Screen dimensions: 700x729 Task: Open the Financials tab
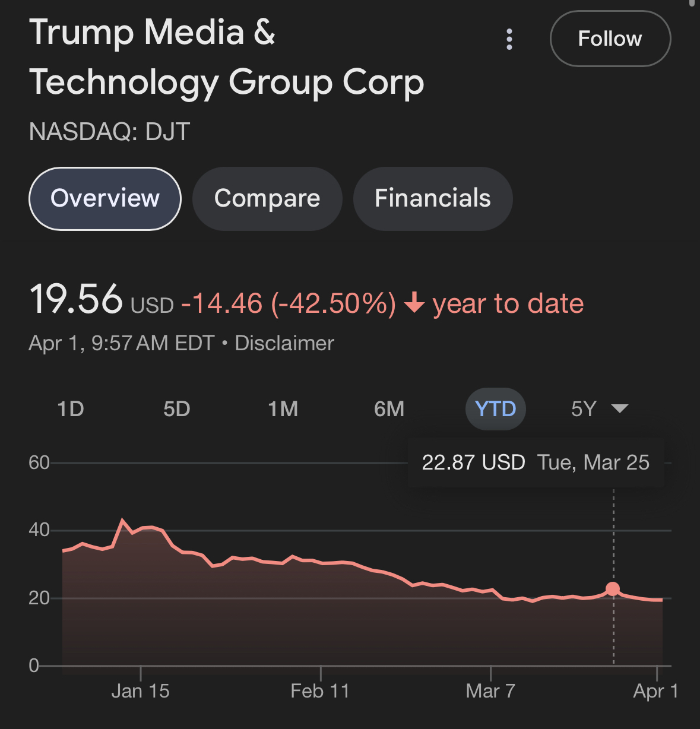(x=432, y=198)
